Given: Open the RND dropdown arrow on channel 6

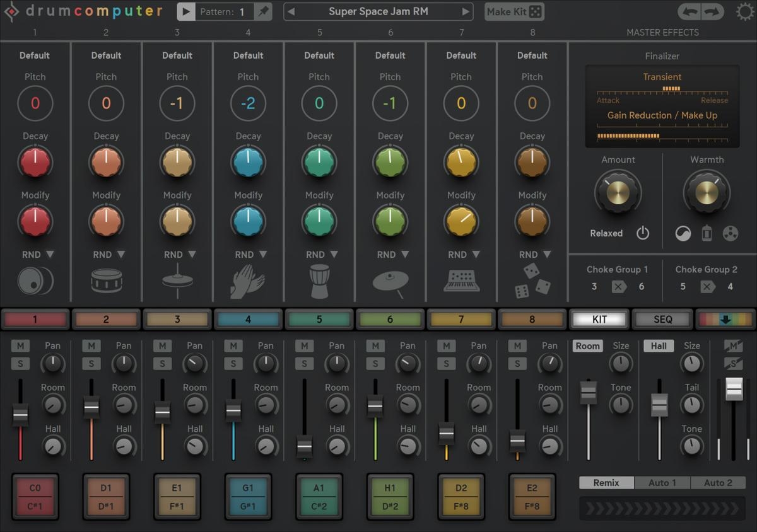Looking at the screenshot, I should (x=404, y=255).
